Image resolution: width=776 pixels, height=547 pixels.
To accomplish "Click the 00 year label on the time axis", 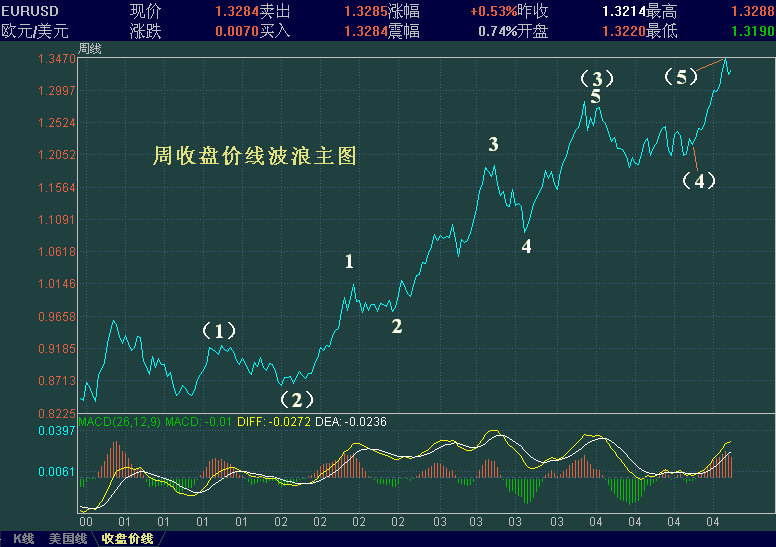I will 86,522.
